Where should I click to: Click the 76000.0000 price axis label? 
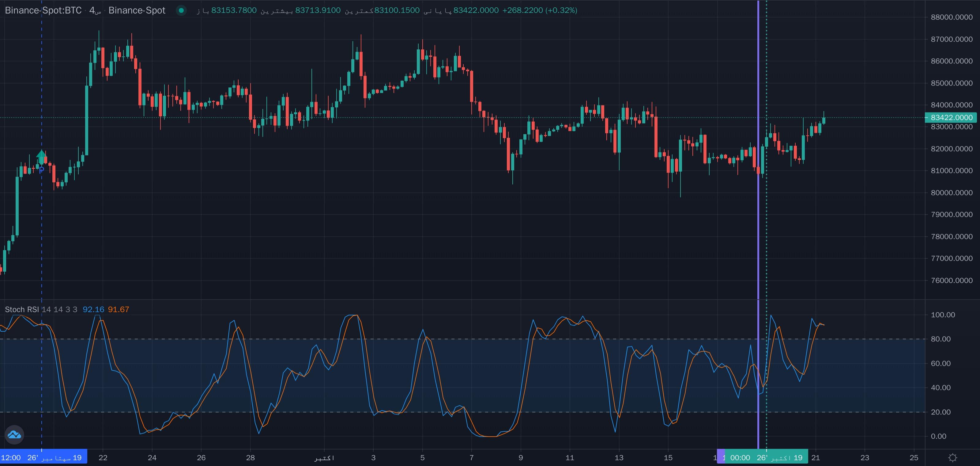pos(952,281)
